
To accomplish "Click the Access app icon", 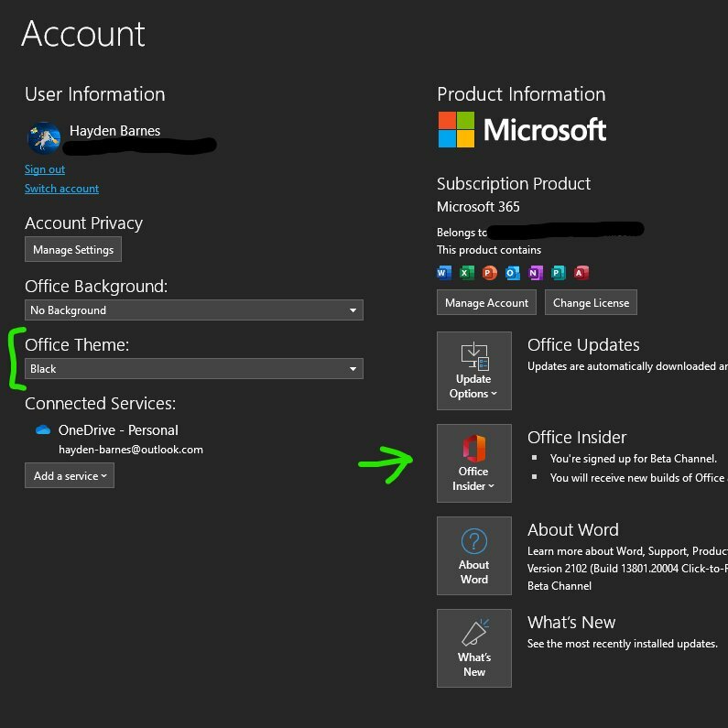I will tap(581, 273).
